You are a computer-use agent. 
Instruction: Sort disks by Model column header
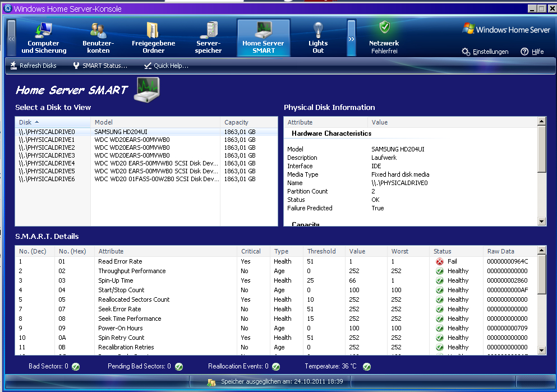(x=155, y=122)
